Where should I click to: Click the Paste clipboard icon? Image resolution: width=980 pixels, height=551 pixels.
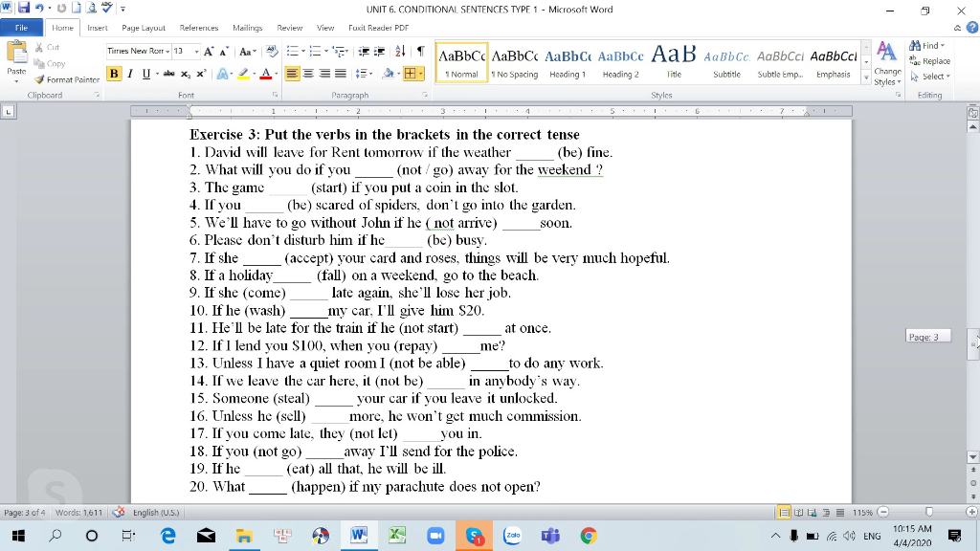pyautogui.click(x=16, y=54)
